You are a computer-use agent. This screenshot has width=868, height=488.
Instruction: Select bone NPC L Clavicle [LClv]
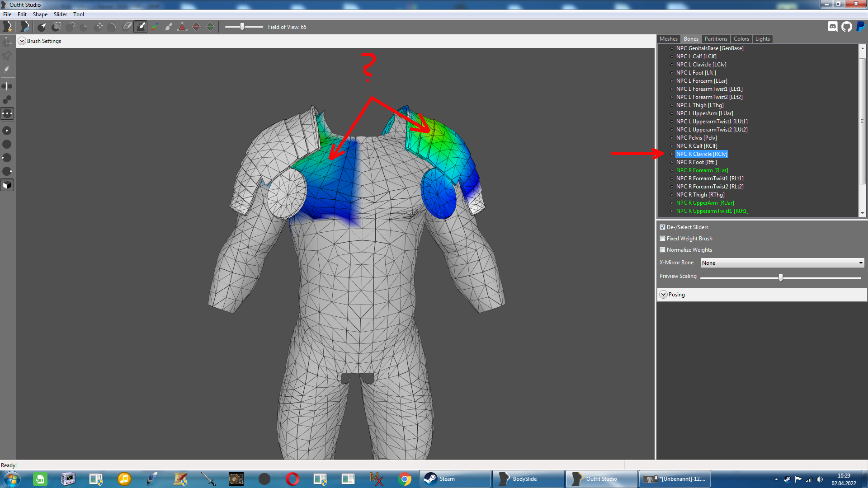point(701,65)
